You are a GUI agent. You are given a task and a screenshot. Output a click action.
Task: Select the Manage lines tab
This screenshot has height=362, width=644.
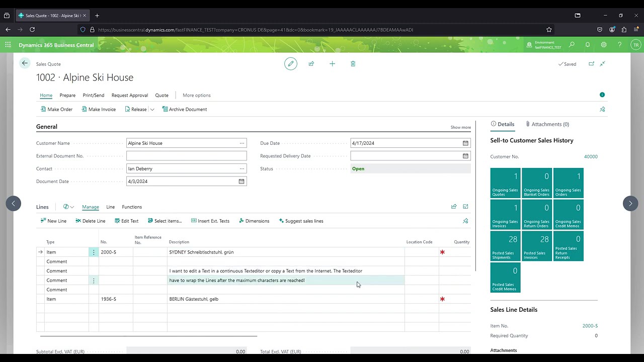[x=91, y=207]
